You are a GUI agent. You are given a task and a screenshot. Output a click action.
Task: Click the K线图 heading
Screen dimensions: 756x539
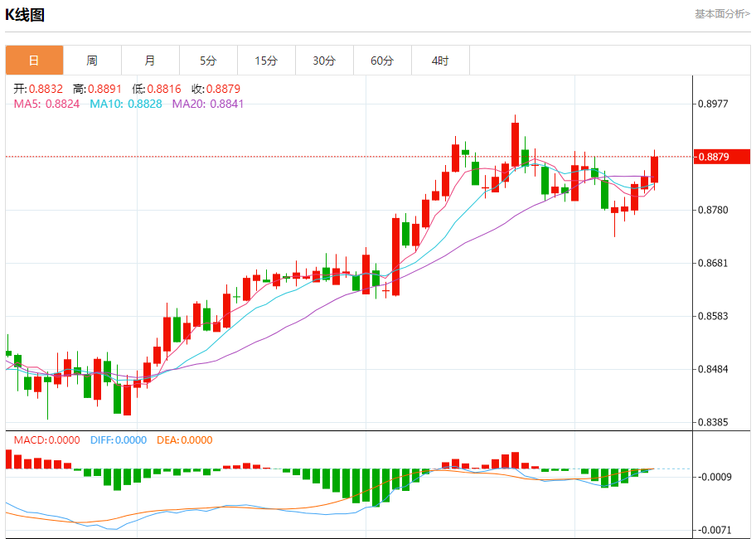click(x=25, y=15)
